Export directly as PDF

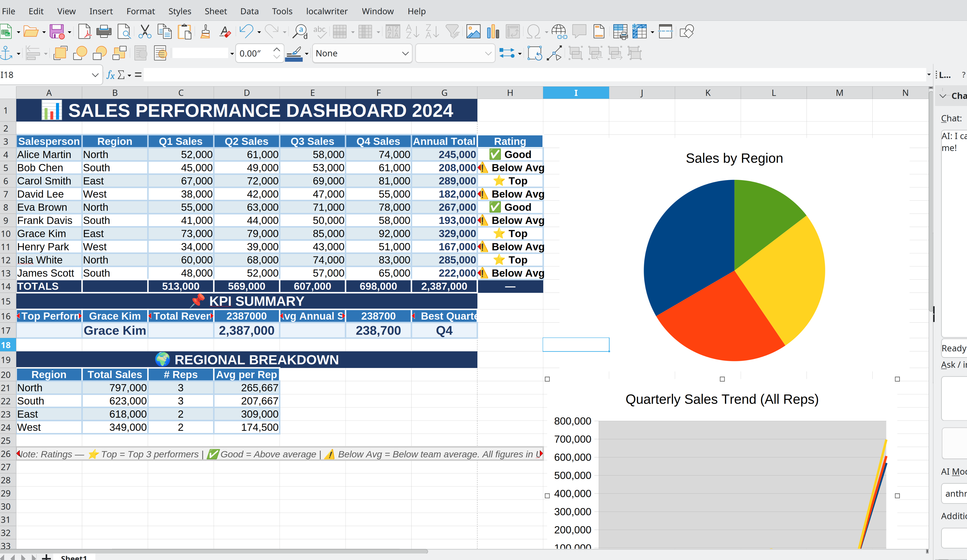click(84, 31)
